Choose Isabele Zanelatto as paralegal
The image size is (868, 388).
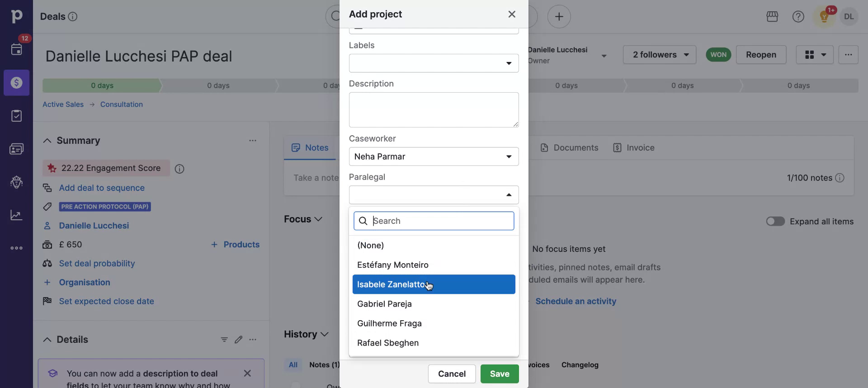(391, 284)
